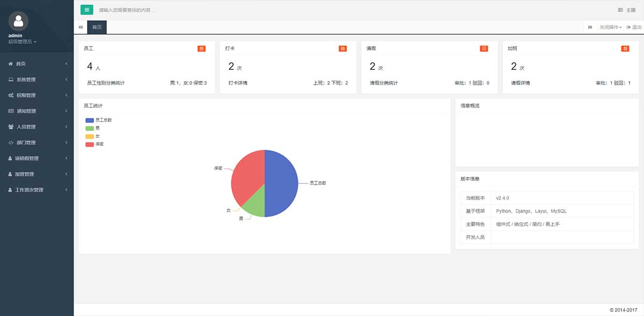The image size is (644, 316).
Task: Click the code icon beside 部门管理
Action: coord(11,143)
